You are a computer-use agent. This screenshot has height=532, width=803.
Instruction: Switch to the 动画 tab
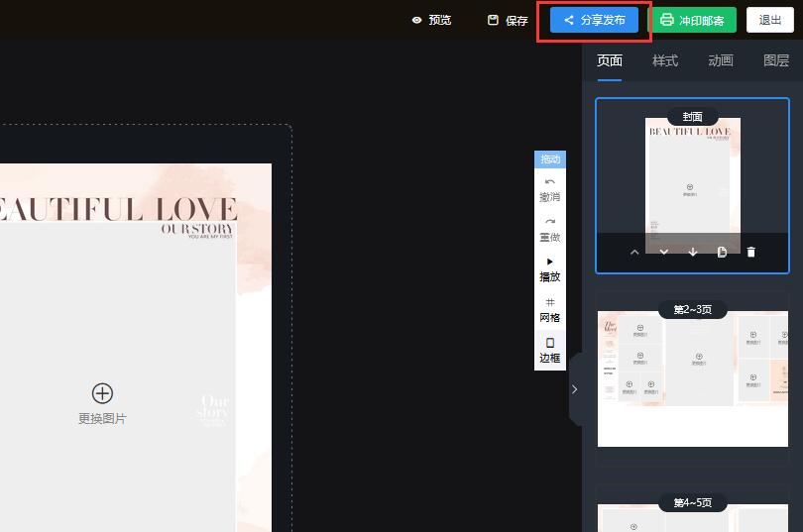pos(721,60)
